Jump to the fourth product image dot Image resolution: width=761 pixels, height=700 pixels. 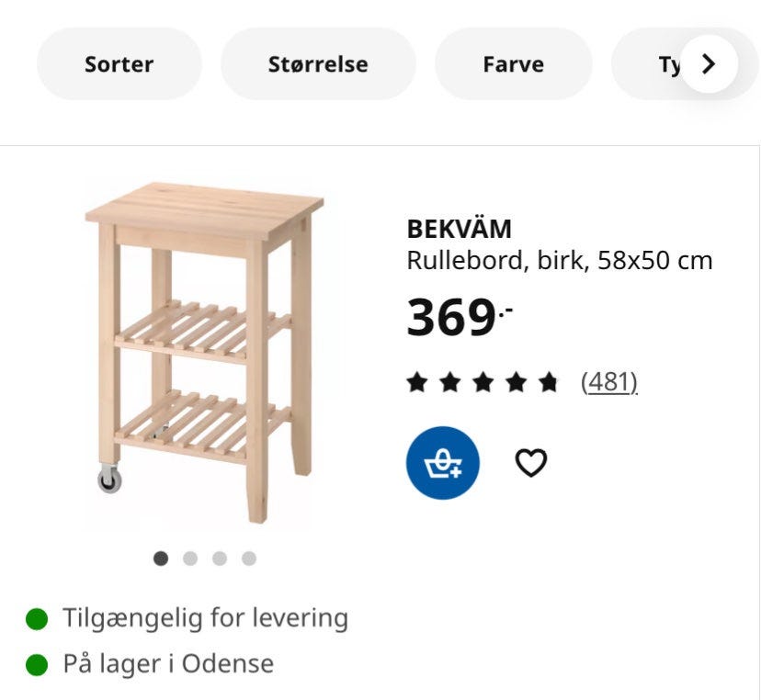click(x=249, y=559)
